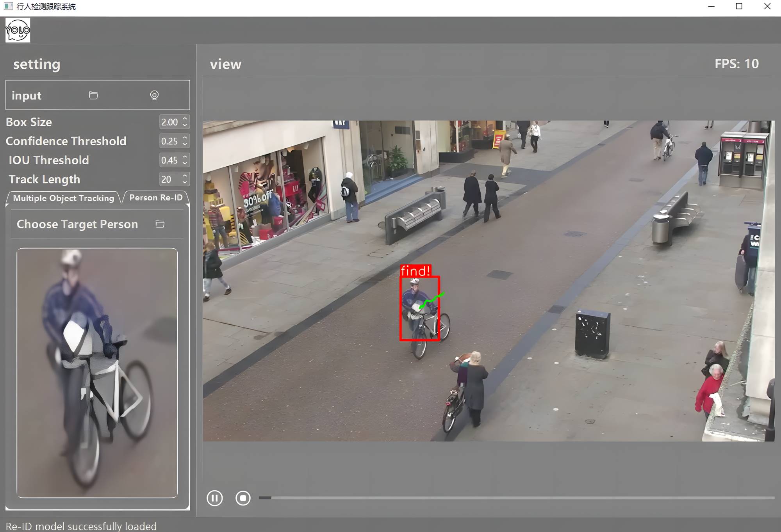Increase the Box Size value
The width and height of the screenshot is (781, 532).
pos(185,119)
